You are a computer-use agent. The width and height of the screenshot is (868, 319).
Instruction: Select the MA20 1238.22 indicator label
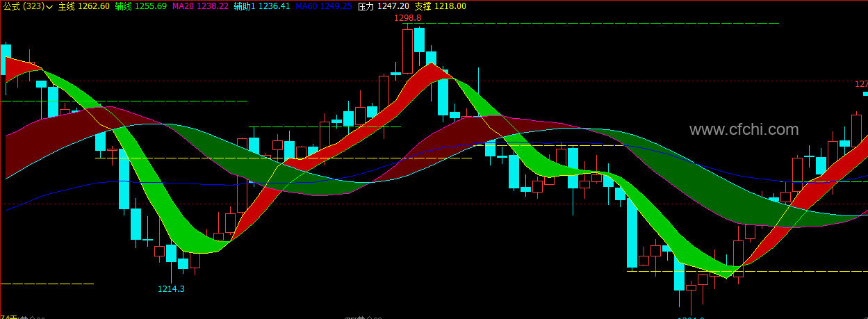(x=200, y=6)
